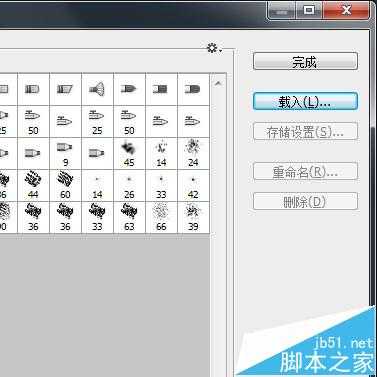Select the fan brush preset thumbnail
377x377 pixels.
tap(97, 89)
